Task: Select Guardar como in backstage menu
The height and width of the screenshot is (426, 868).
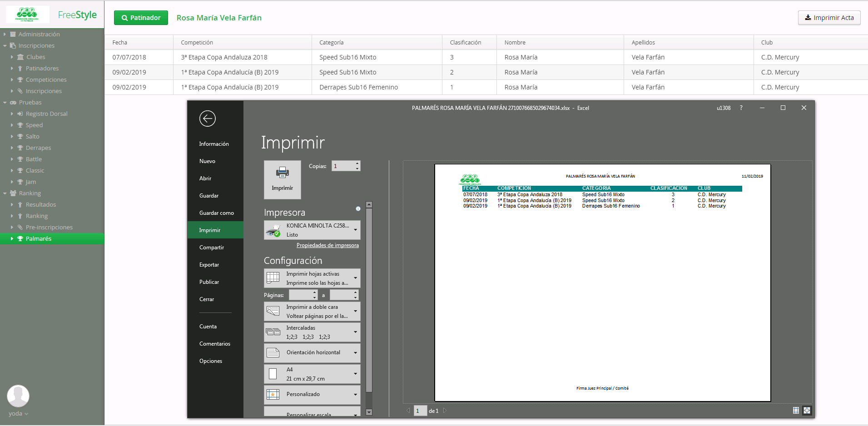Action: tap(217, 213)
